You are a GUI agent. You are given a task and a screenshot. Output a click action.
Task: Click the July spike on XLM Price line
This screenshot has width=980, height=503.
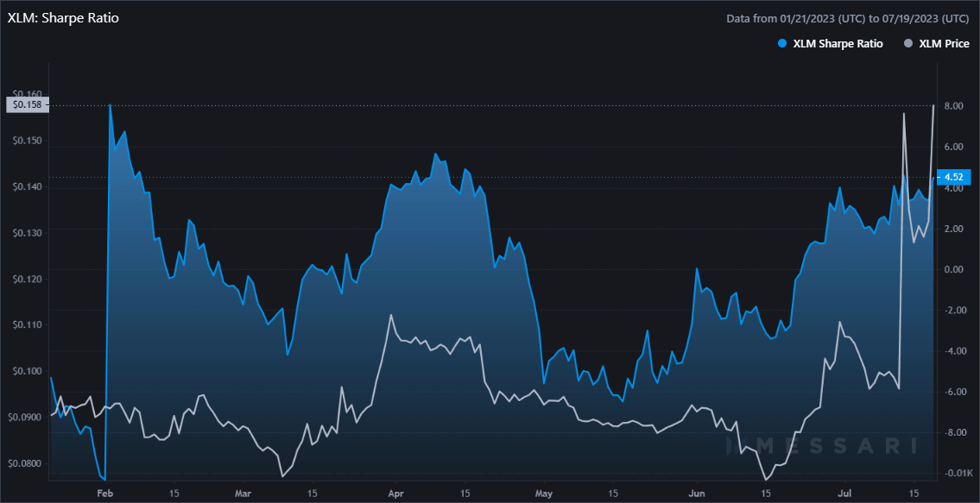pos(904,115)
